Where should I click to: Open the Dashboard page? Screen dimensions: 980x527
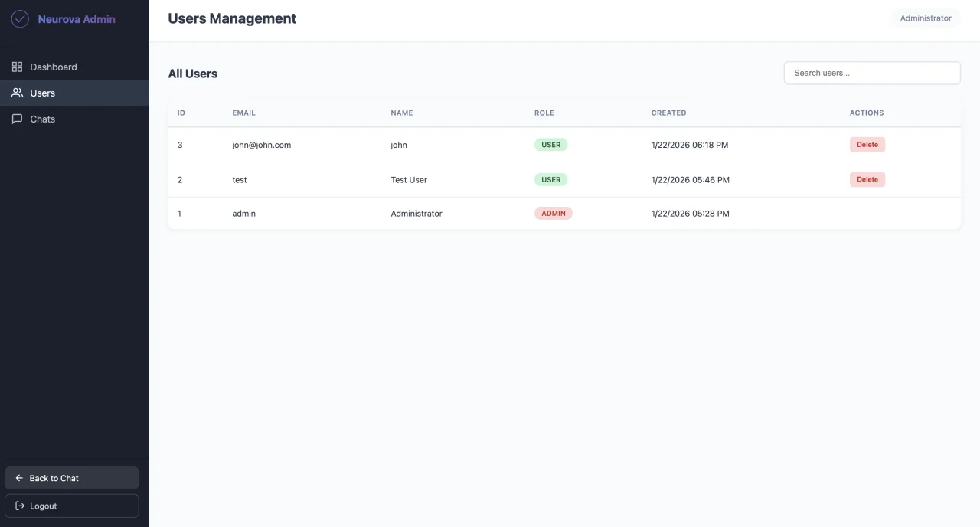tap(74, 67)
